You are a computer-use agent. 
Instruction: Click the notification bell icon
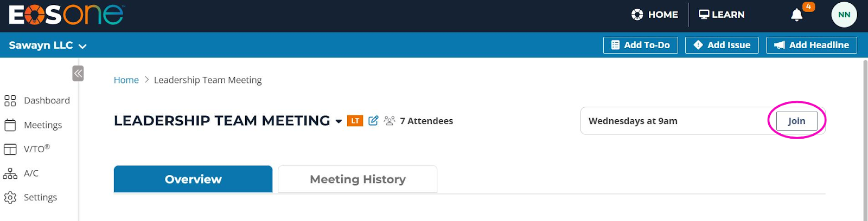(x=796, y=15)
